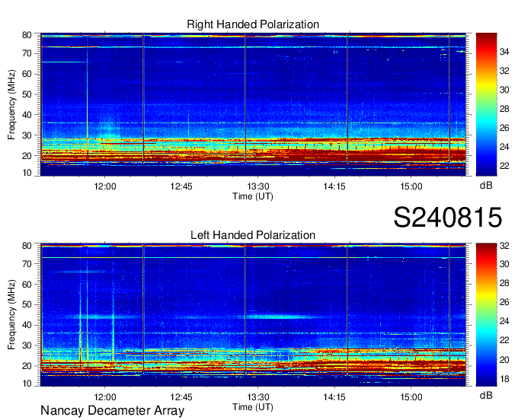The image size is (518, 420).
Task: Click the 14:15 tick label under top plot
Action: pos(334,186)
